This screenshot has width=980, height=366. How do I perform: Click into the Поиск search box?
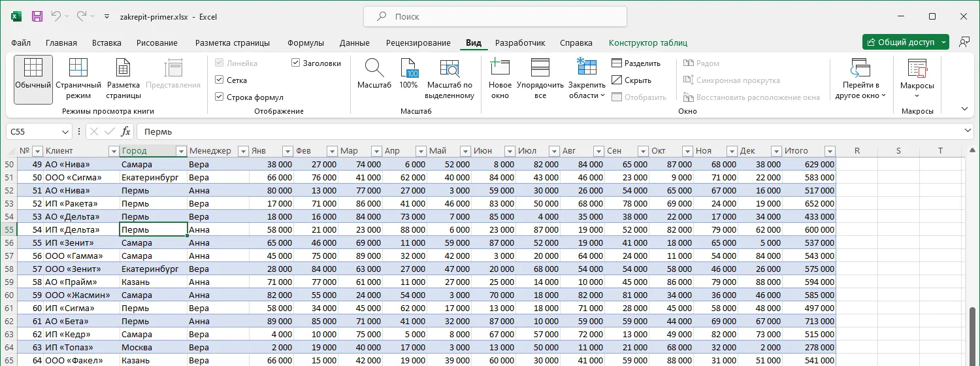495,16
